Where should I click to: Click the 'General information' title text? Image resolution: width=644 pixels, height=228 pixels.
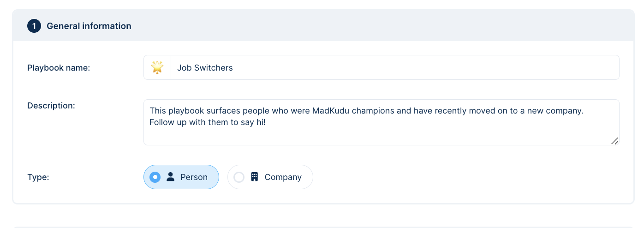[89, 26]
